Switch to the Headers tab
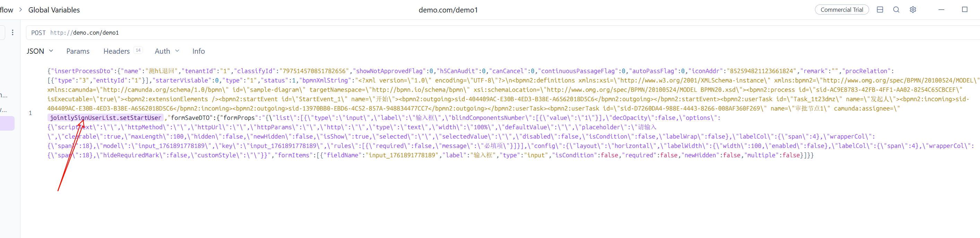 [116, 51]
